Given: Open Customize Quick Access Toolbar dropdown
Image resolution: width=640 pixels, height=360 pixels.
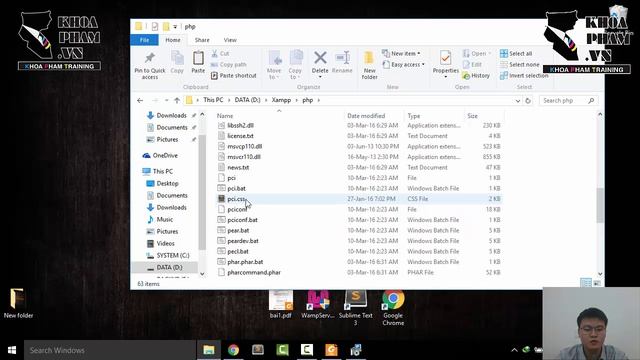Looking at the screenshot, I should [175, 27].
